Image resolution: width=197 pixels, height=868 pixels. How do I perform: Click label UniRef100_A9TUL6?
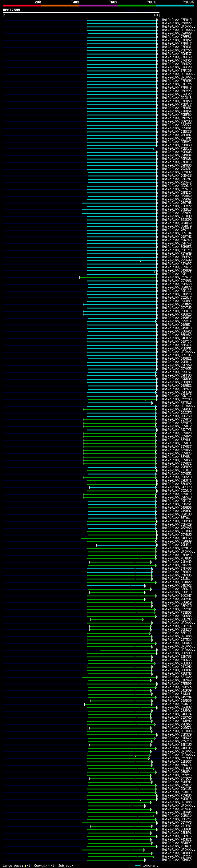pos(177,403)
